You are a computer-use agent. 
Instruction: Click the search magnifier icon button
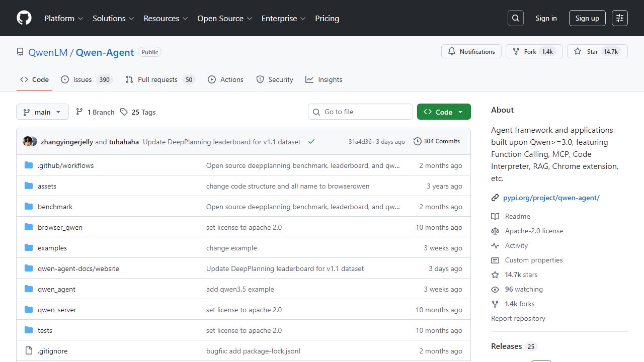click(516, 18)
